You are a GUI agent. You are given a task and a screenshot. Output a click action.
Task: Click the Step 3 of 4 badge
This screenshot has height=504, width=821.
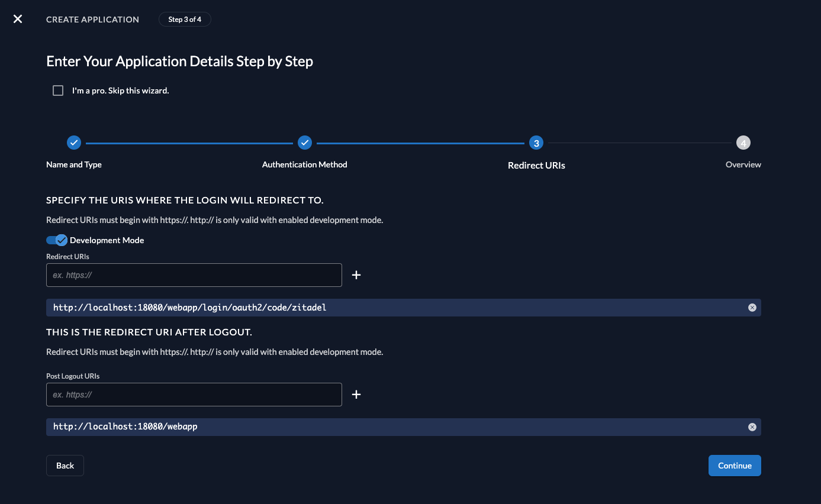click(x=184, y=19)
